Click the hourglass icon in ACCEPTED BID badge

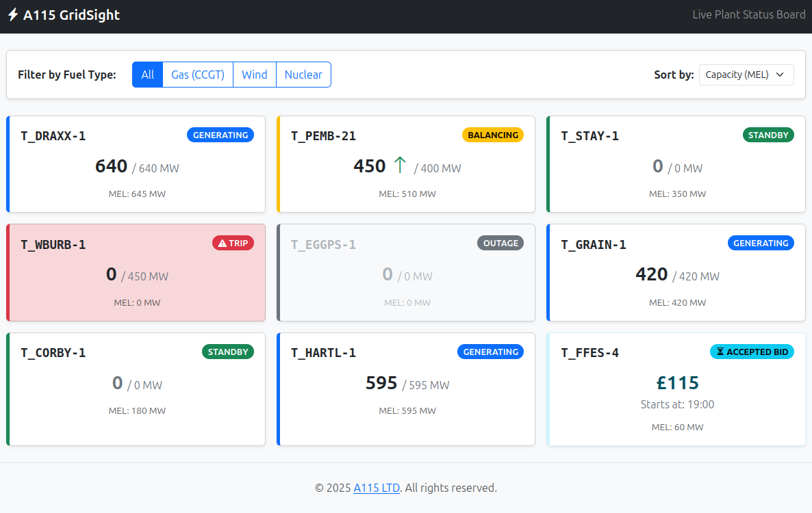720,352
